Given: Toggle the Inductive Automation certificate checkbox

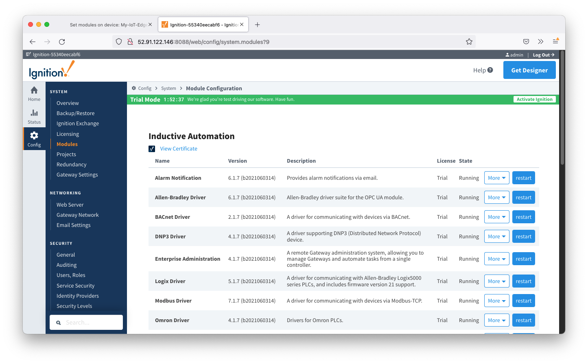Looking at the screenshot, I should pos(152,149).
